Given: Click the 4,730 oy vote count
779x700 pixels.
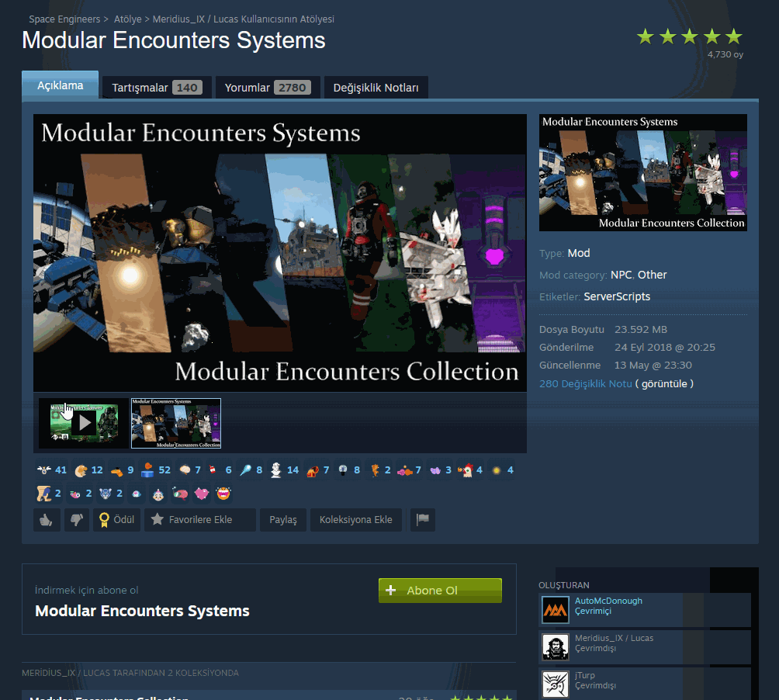Looking at the screenshot, I should coord(725,54).
